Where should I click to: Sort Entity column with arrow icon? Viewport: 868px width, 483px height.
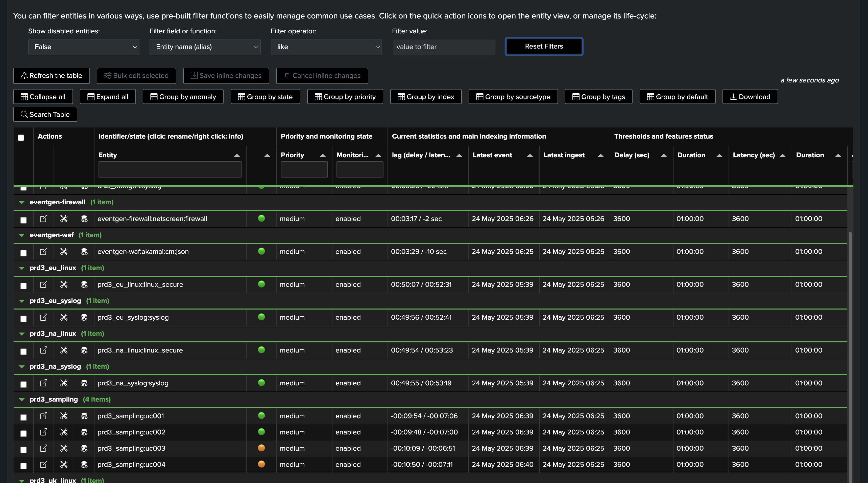pyautogui.click(x=237, y=155)
